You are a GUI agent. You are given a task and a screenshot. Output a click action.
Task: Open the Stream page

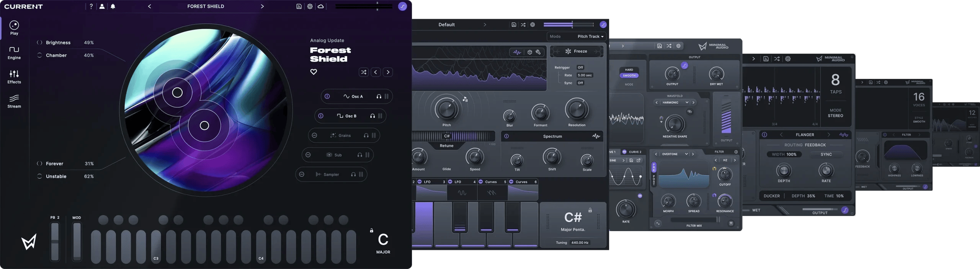pyautogui.click(x=14, y=101)
